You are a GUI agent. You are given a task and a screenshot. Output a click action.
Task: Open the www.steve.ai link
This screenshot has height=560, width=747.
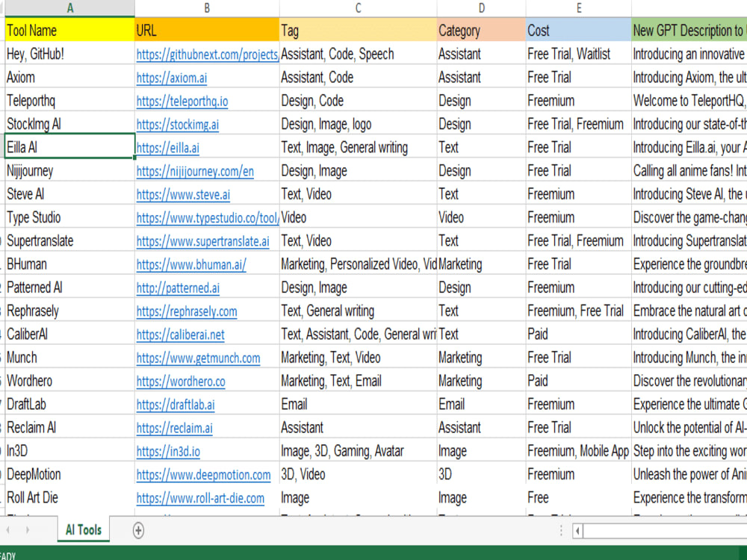[x=183, y=194]
